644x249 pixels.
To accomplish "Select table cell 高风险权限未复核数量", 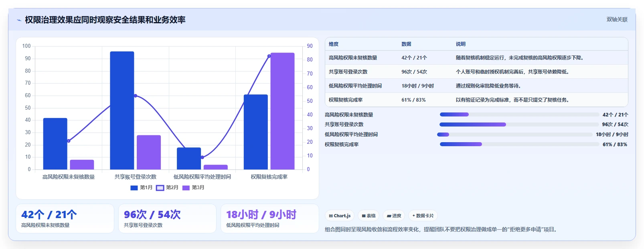I will click(353, 58).
